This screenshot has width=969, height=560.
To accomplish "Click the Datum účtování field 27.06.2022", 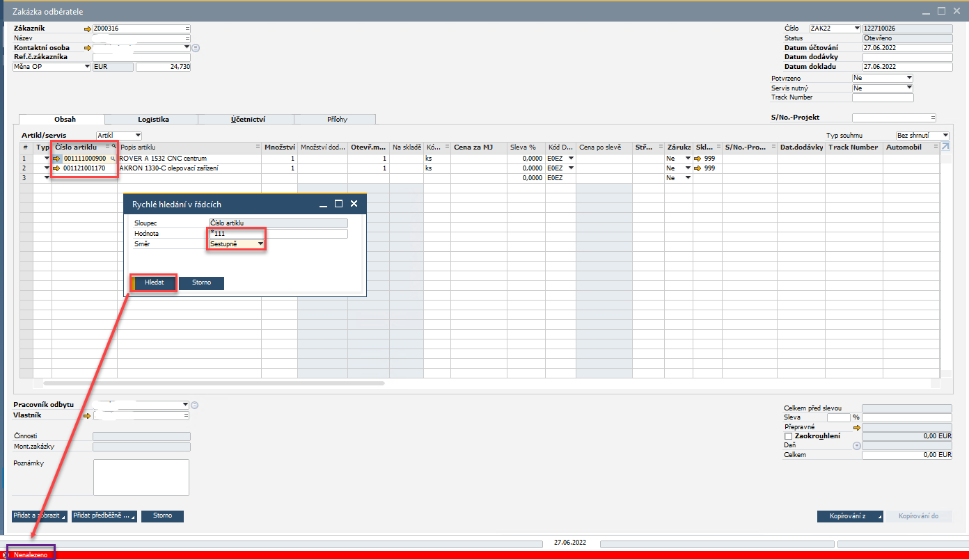I will tap(907, 48).
